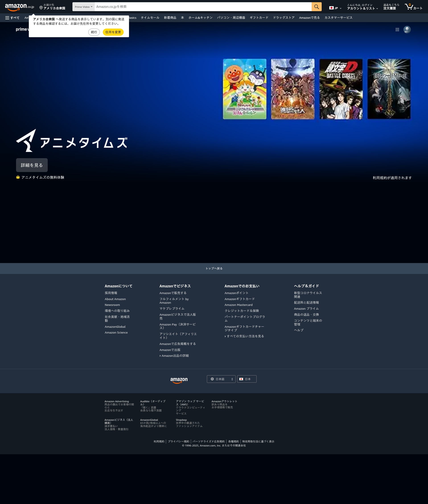Open the shopping cart icon
The width and height of the screenshot is (428, 504).
coord(409,6)
